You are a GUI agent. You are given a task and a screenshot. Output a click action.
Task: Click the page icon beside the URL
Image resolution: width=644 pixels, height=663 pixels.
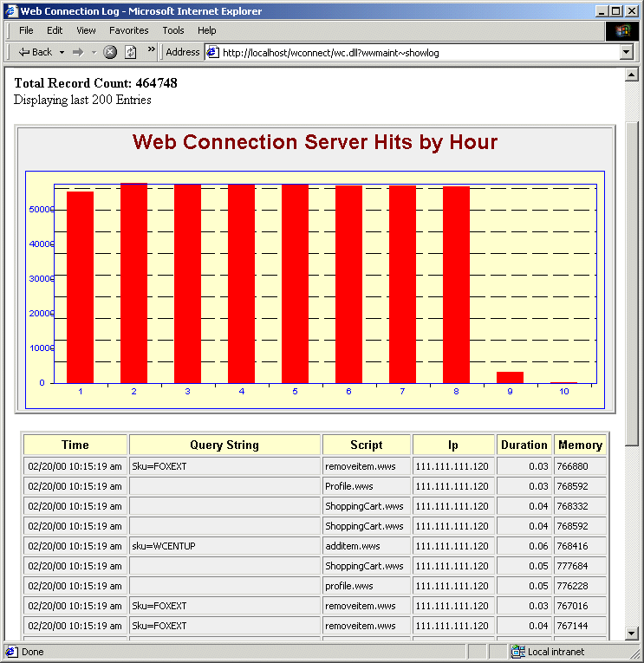point(212,52)
